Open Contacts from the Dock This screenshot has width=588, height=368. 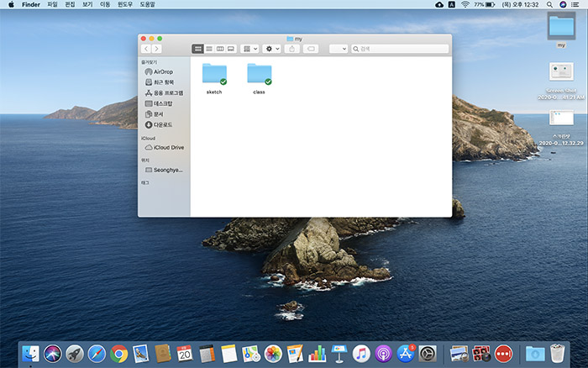coord(163,354)
